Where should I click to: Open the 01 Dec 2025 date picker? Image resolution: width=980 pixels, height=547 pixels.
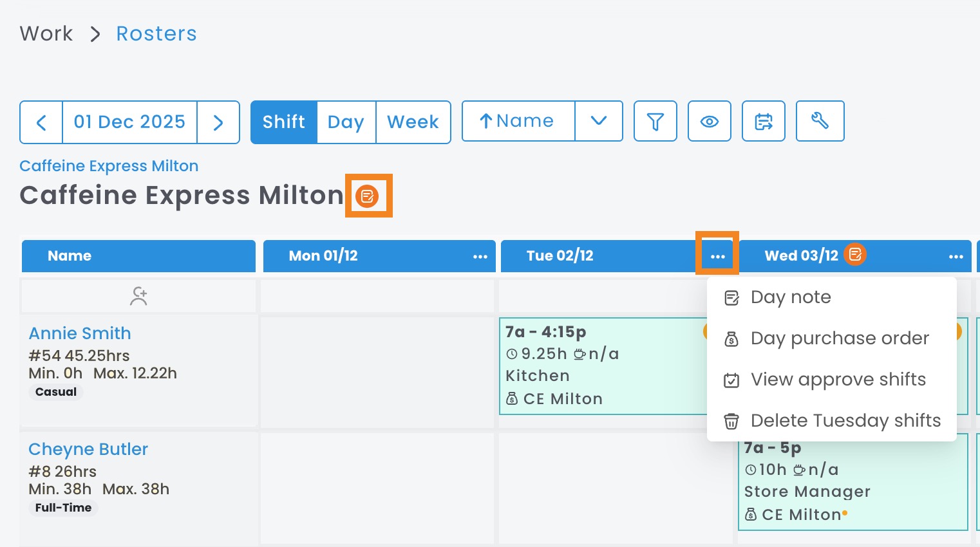tap(129, 122)
